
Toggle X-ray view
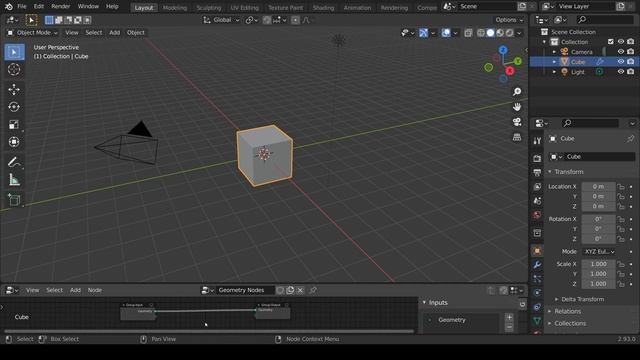(x=468, y=33)
